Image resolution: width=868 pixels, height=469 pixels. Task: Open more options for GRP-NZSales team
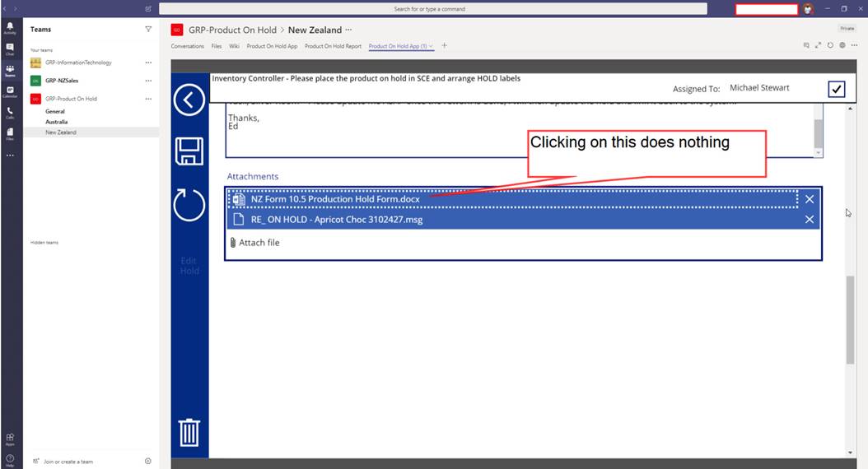pos(148,81)
